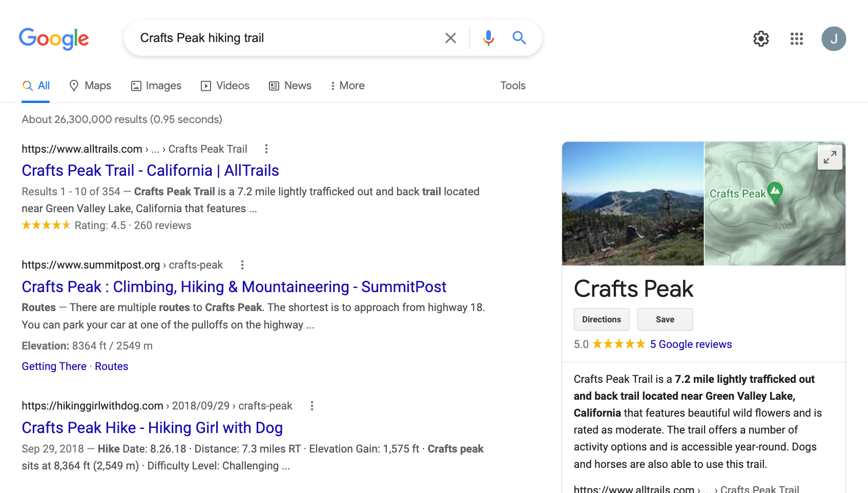Open the Crafts Peak map thumbnail
Viewport: 868px width, 493px height.
tap(775, 203)
